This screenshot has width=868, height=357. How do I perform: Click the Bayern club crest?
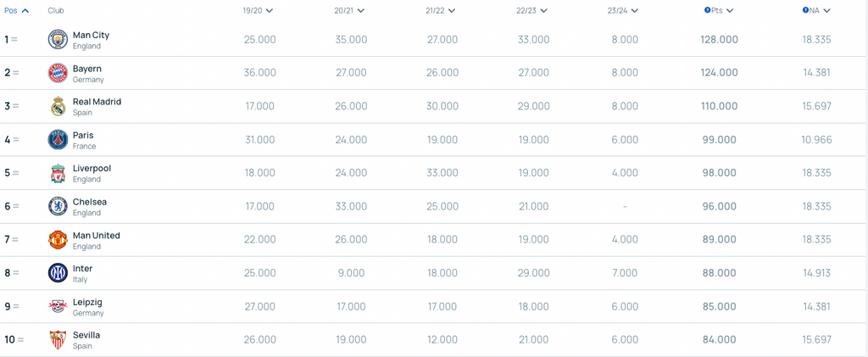(x=58, y=73)
